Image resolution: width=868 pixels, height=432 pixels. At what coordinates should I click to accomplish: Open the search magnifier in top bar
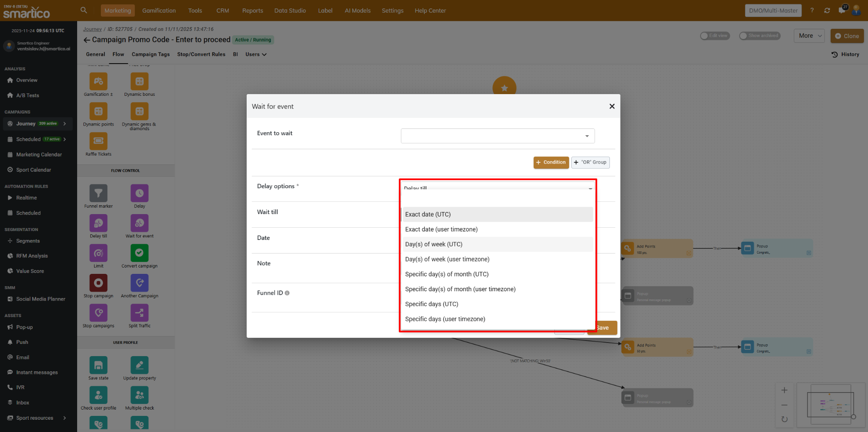84,10
